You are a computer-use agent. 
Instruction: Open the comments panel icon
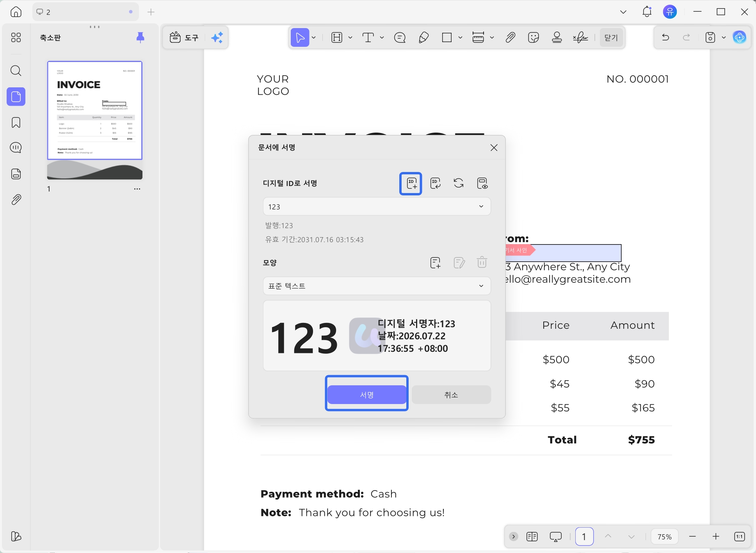coord(16,148)
